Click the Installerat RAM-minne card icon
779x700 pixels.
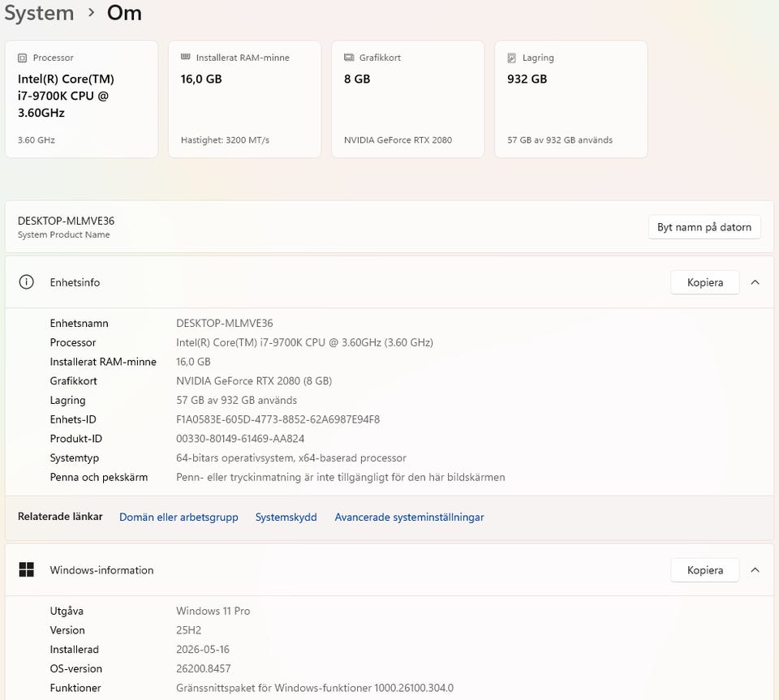click(185, 57)
